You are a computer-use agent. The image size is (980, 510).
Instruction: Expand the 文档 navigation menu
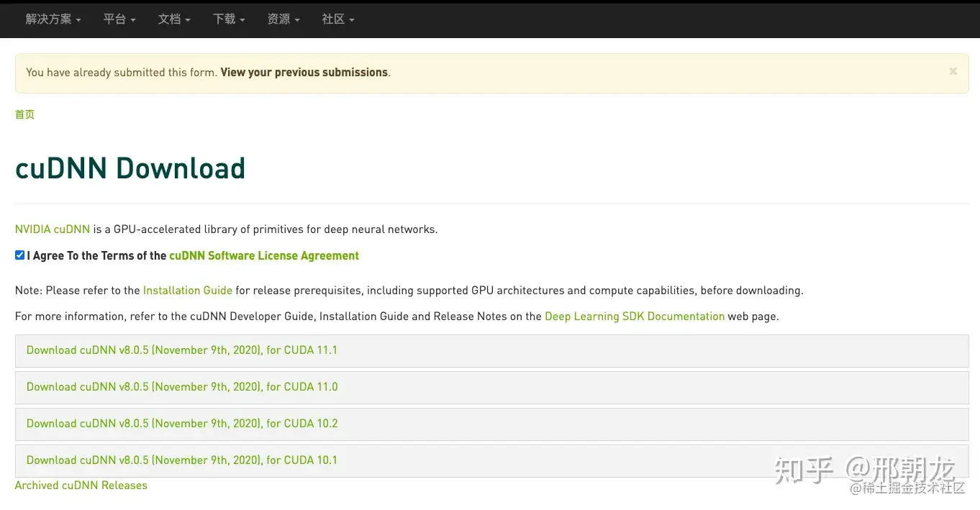click(x=174, y=19)
